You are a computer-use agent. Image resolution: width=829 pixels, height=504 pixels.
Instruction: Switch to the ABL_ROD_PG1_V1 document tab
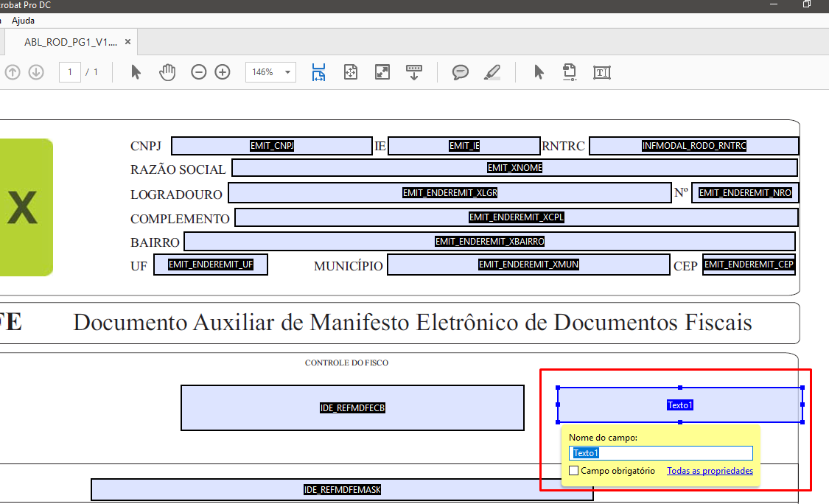[x=70, y=42]
